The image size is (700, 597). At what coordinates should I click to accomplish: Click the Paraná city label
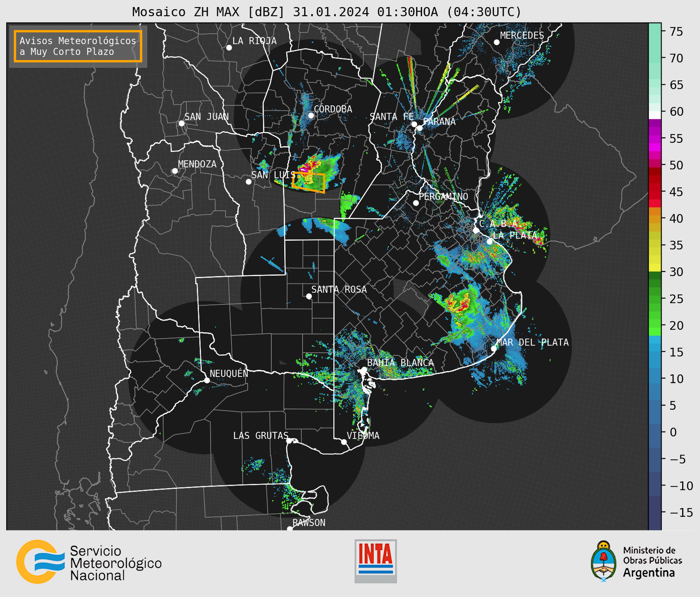click(x=439, y=122)
